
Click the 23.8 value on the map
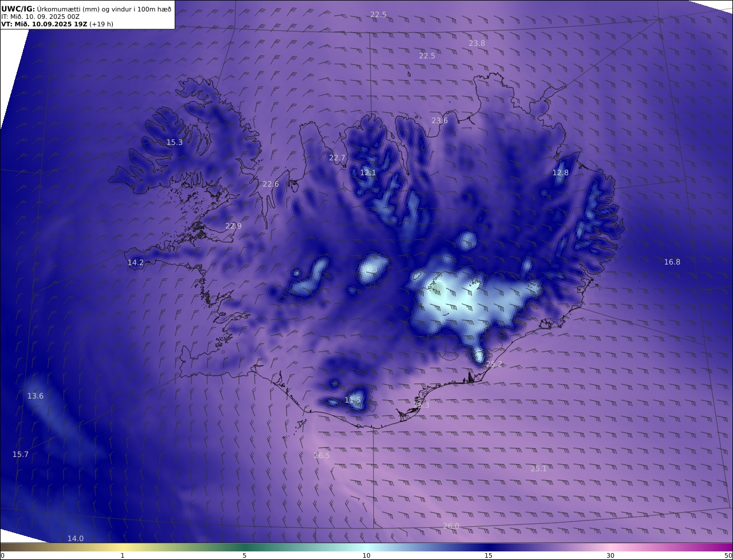click(x=476, y=43)
